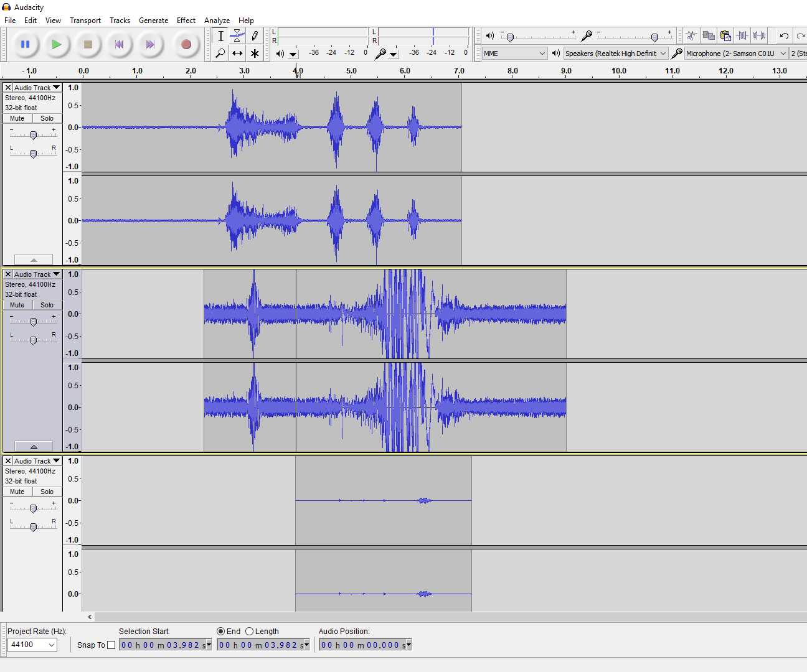Silence the selected audio
The image size is (807, 672).
point(759,35)
